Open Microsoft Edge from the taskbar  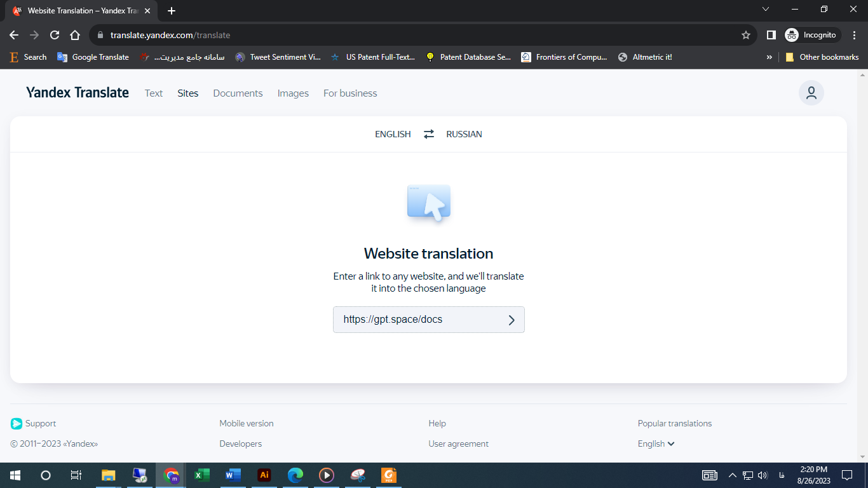click(x=295, y=475)
